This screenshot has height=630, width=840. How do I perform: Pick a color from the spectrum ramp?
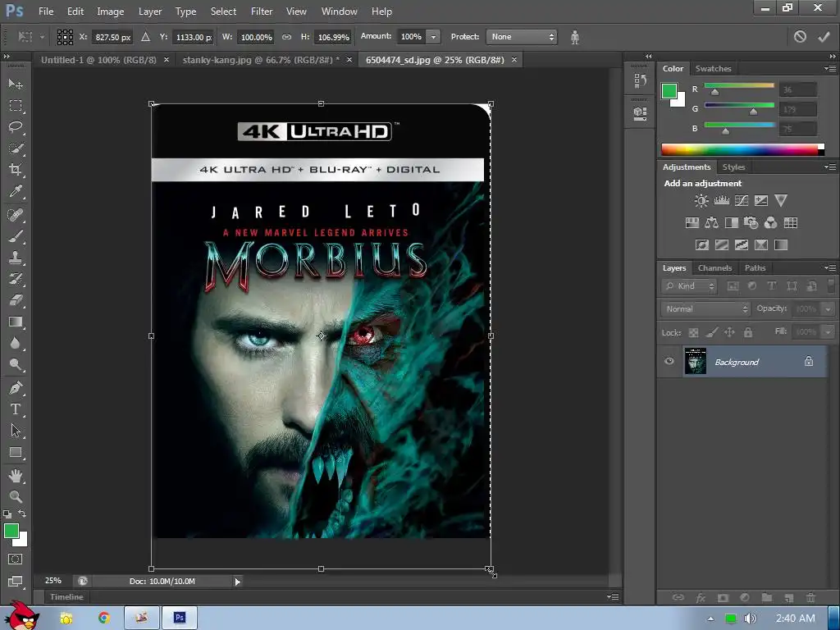[x=742, y=149]
